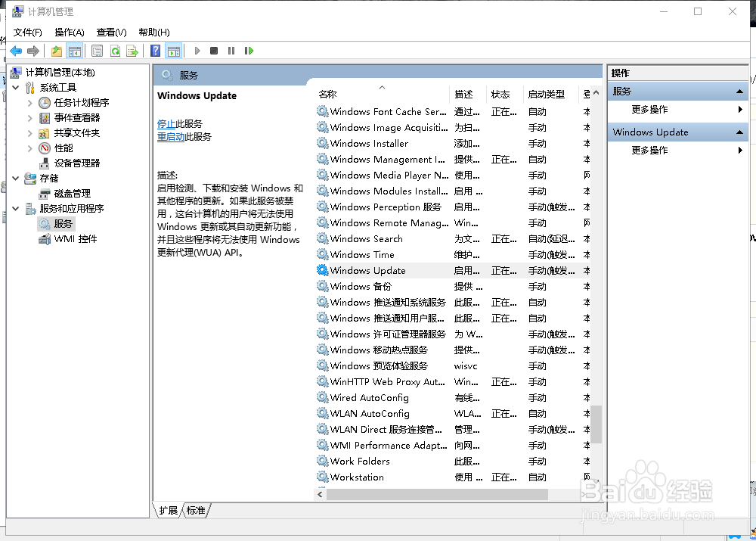756x541 pixels.
Task: Collapse Windows Update section in actions pane
Action: tap(739, 132)
